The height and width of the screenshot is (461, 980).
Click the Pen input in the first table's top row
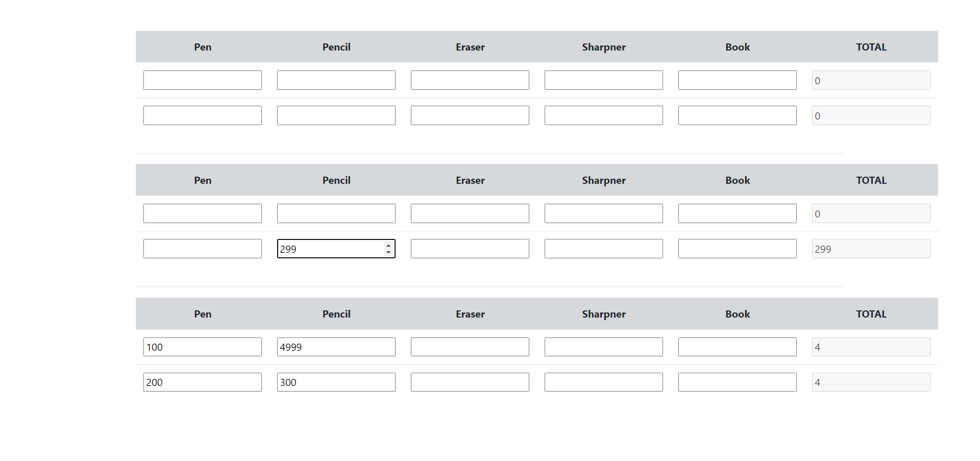click(x=202, y=80)
